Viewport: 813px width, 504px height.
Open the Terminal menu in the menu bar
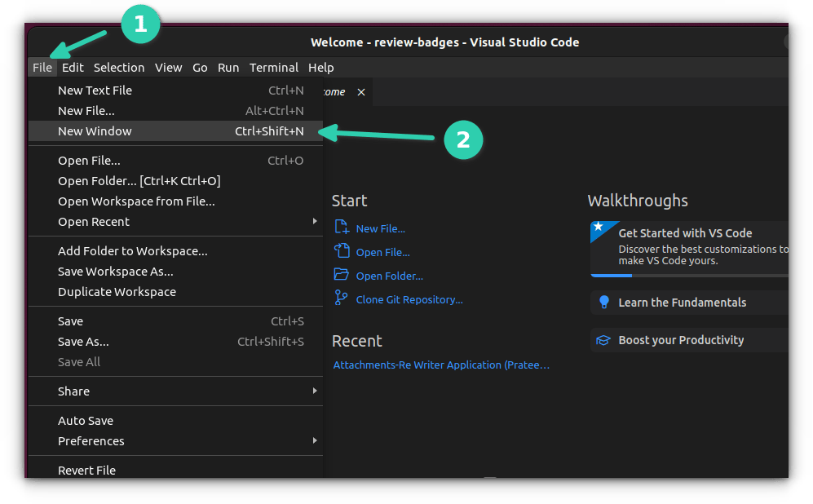pos(273,68)
